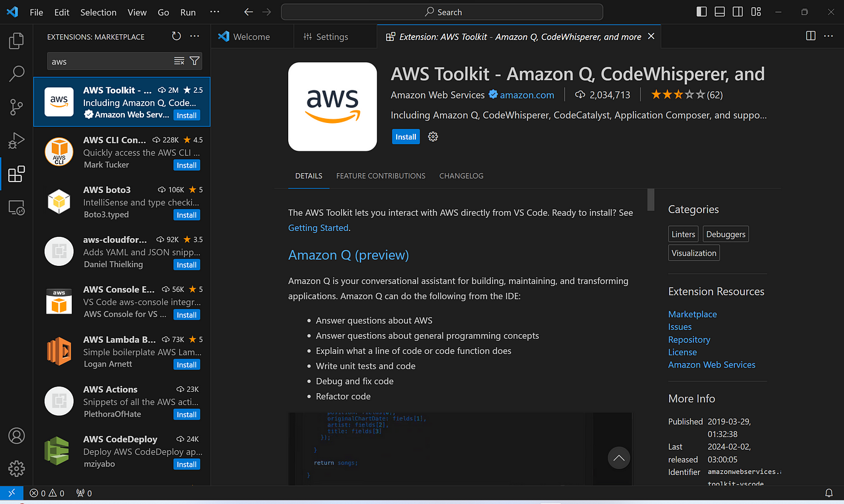
Task: Toggle the bottom panel layout icon
Action: click(719, 11)
